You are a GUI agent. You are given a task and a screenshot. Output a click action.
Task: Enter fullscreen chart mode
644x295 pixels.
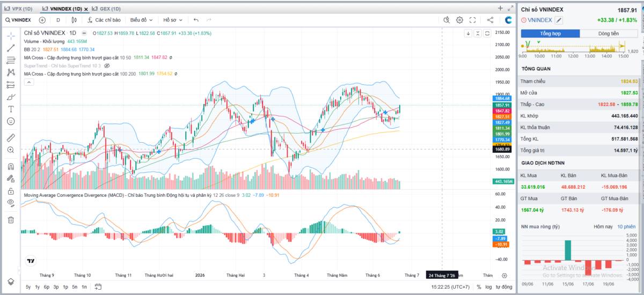473,20
